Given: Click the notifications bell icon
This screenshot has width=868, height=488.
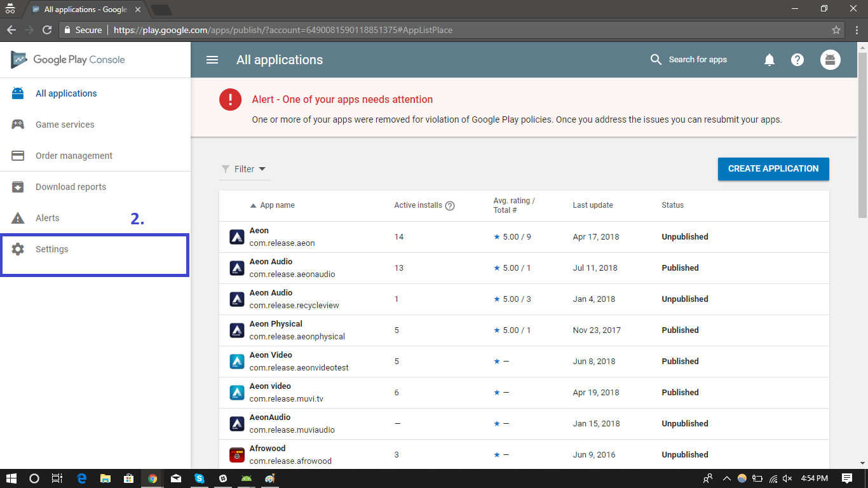Looking at the screenshot, I should 769,60.
